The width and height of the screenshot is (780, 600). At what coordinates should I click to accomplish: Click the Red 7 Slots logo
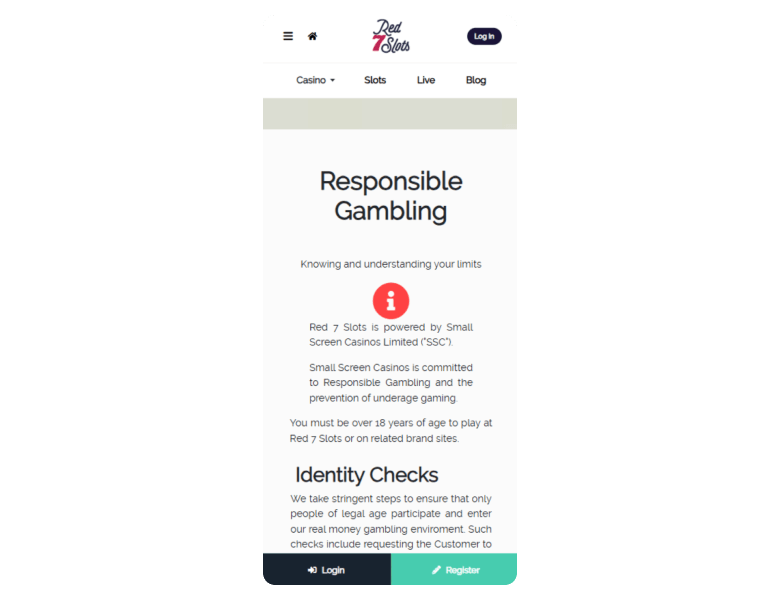click(391, 36)
